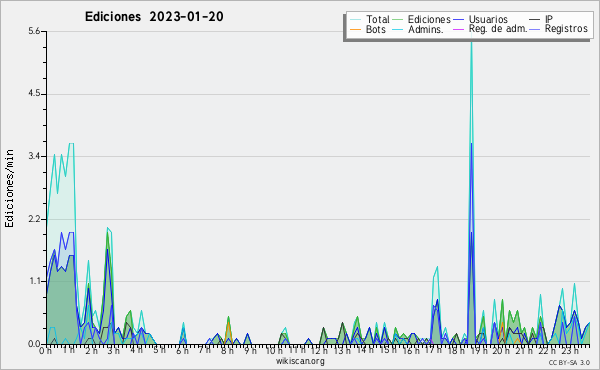Click the x-axis label '17 h'
This screenshot has width=600, height=370.
pyautogui.click(x=433, y=350)
